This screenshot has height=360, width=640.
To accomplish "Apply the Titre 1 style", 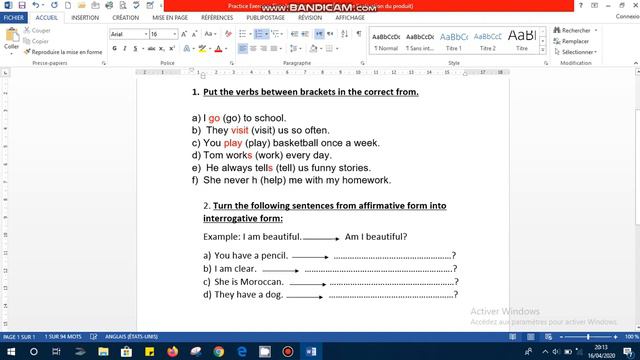I will pyautogui.click(x=453, y=41).
